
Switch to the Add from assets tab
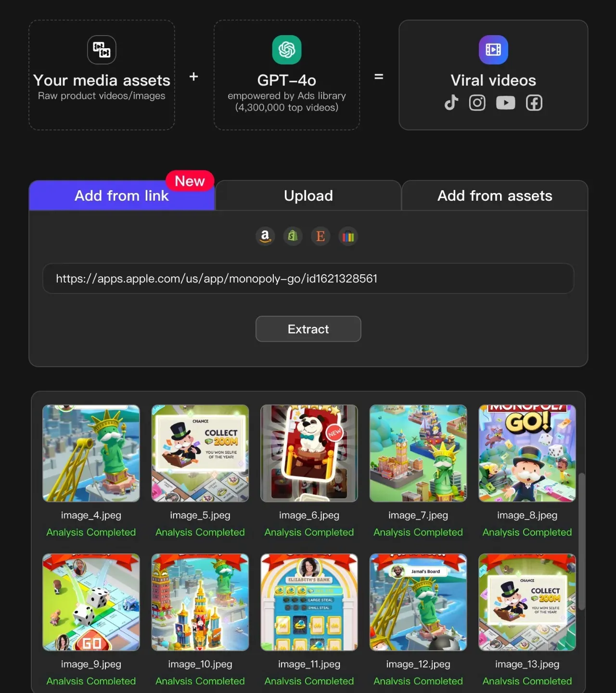495,195
